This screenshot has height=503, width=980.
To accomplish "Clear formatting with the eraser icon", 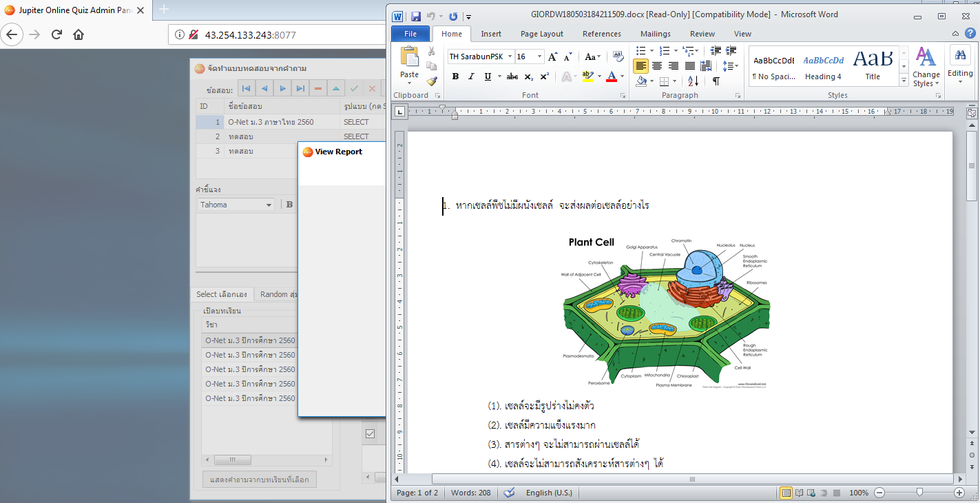I will pos(618,57).
